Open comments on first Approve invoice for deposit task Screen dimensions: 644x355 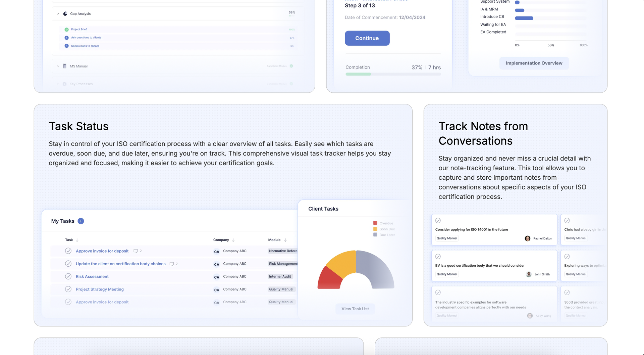point(136,251)
